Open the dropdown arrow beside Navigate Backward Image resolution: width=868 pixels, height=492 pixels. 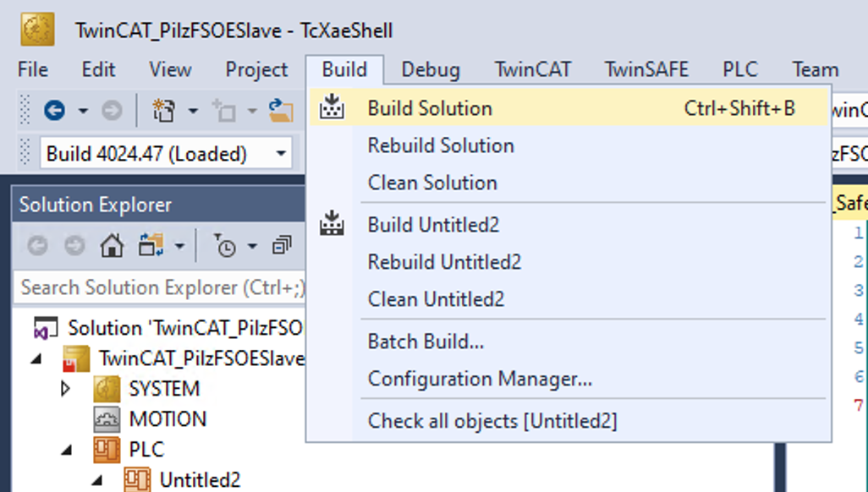pos(83,111)
